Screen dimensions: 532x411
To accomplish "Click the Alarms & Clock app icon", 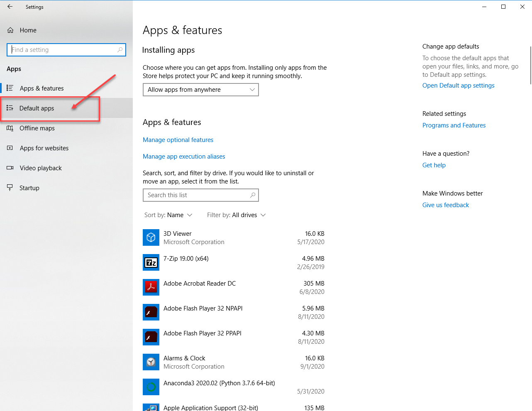I will coord(151,362).
